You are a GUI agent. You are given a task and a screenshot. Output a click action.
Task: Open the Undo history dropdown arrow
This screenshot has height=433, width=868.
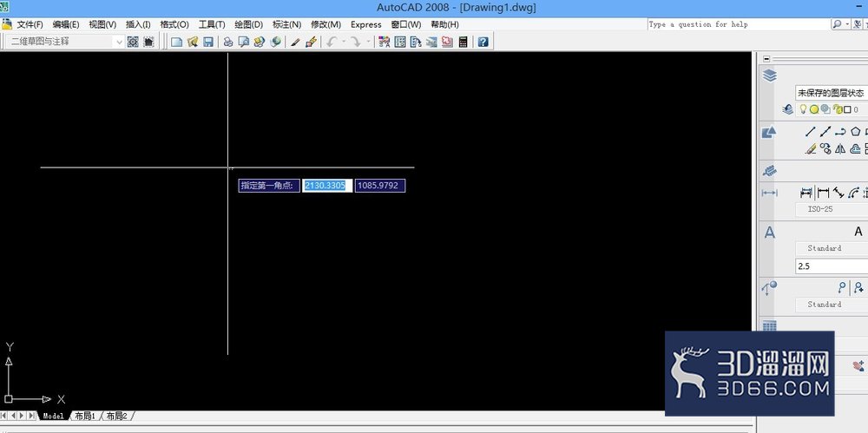[343, 42]
